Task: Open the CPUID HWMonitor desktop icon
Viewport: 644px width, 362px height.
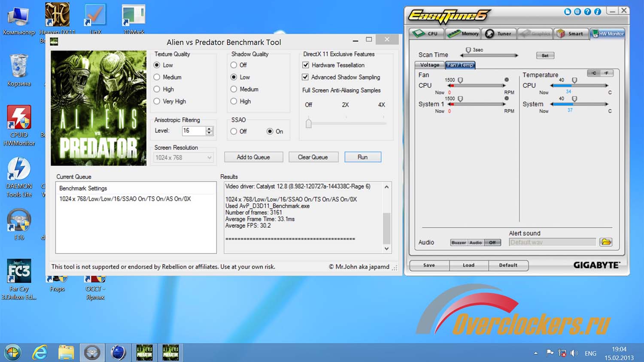Action: coord(19,118)
